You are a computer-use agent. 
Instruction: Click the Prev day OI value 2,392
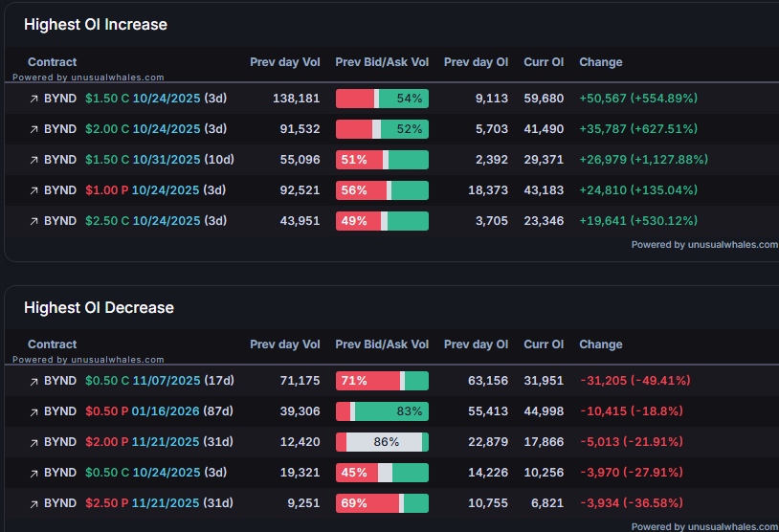(x=492, y=160)
